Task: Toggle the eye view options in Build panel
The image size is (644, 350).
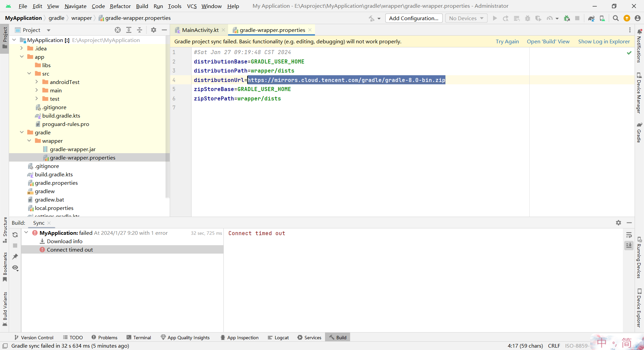Action: click(x=15, y=268)
